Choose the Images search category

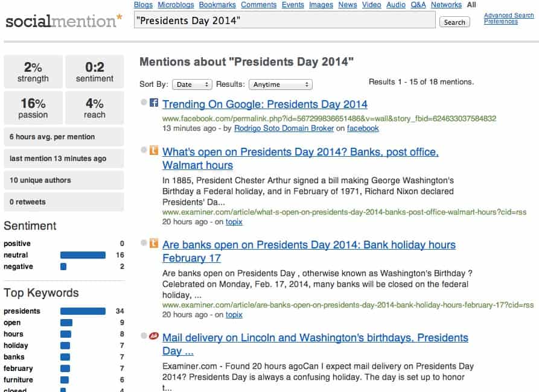[x=321, y=5]
